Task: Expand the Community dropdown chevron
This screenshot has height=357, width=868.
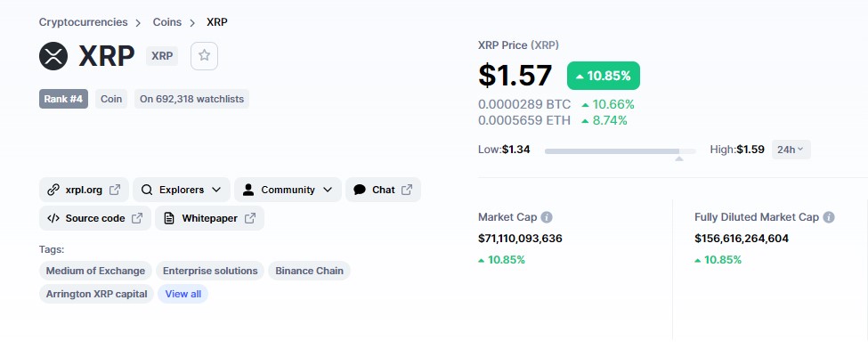Action: click(x=327, y=190)
